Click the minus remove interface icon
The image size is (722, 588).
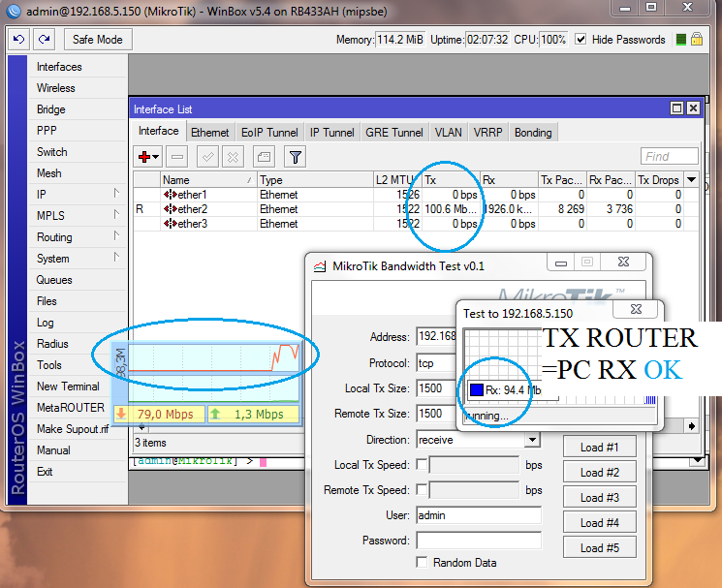pyautogui.click(x=176, y=157)
